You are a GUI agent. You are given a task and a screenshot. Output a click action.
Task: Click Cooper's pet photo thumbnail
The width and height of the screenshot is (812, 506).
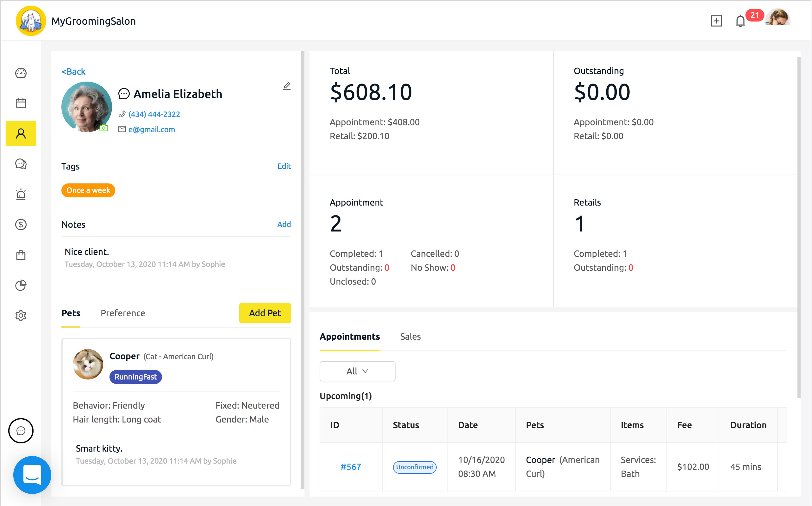(x=88, y=364)
